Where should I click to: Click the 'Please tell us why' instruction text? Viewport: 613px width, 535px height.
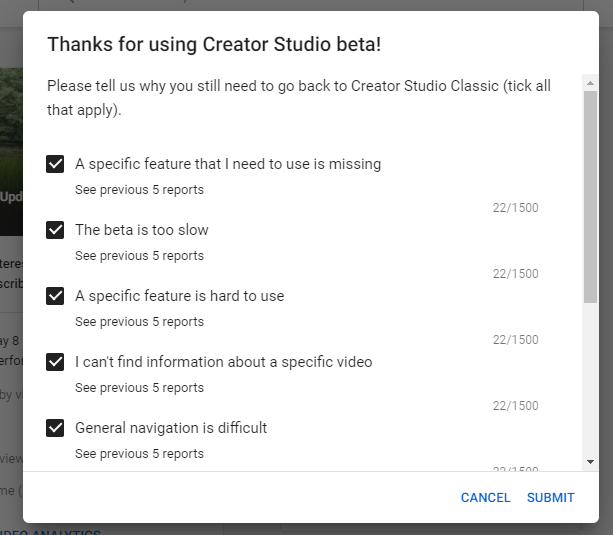[299, 98]
